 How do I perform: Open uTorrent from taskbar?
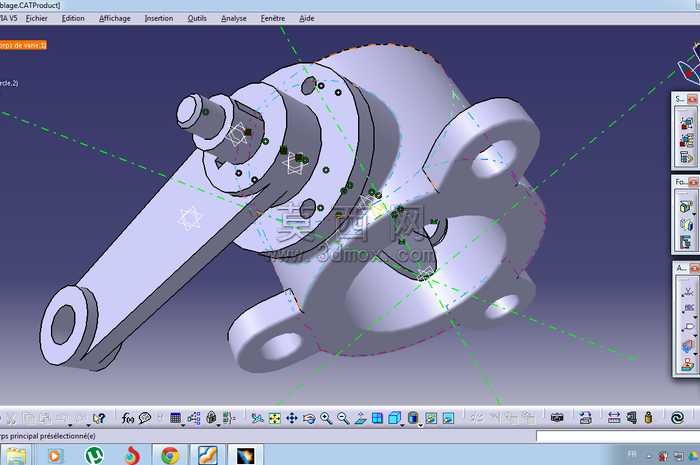pos(94,456)
